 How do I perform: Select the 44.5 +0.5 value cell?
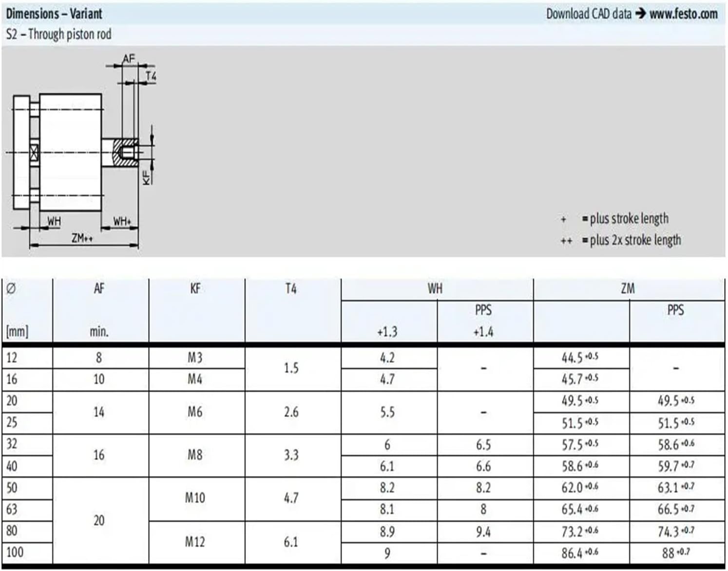[581, 358]
